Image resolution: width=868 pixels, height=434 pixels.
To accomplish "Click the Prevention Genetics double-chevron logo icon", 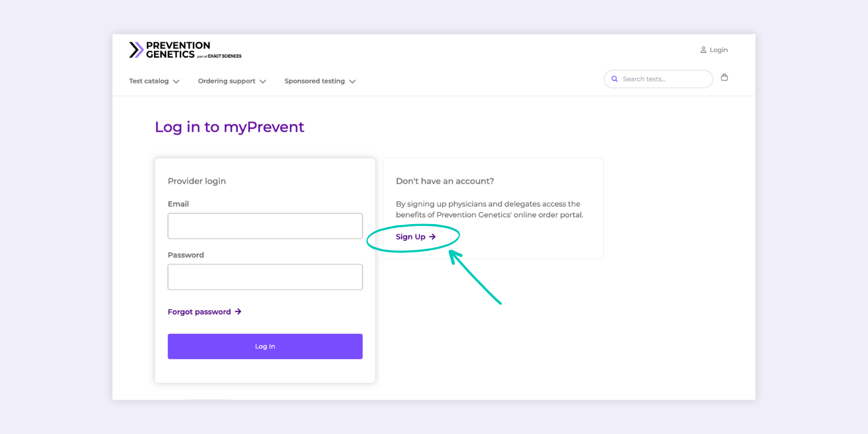I will (136, 50).
